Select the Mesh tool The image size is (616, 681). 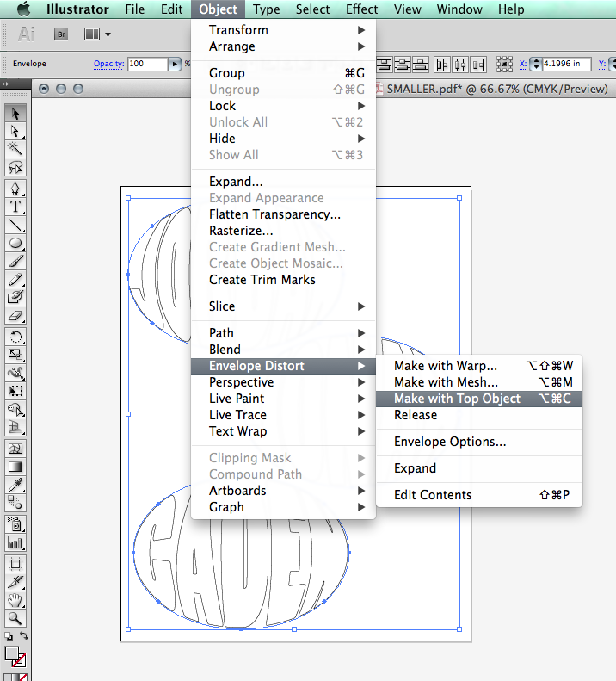click(15, 449)
